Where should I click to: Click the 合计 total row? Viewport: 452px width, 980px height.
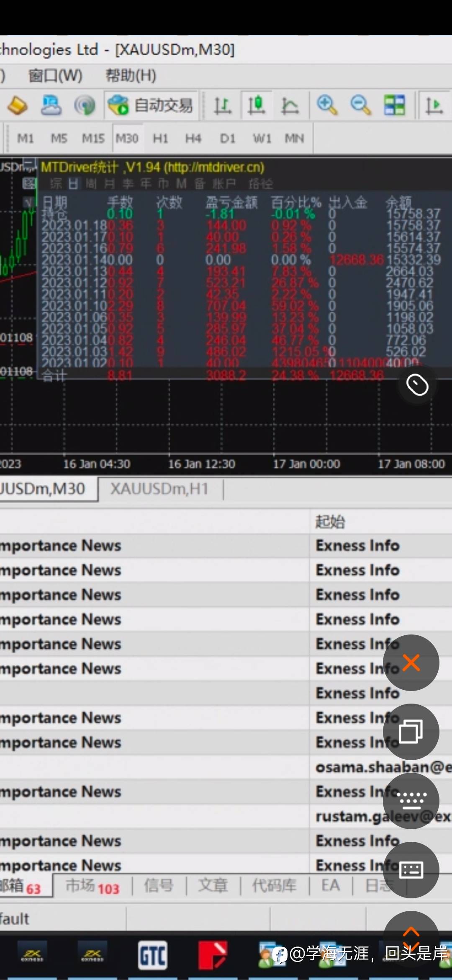click(213, 376)
